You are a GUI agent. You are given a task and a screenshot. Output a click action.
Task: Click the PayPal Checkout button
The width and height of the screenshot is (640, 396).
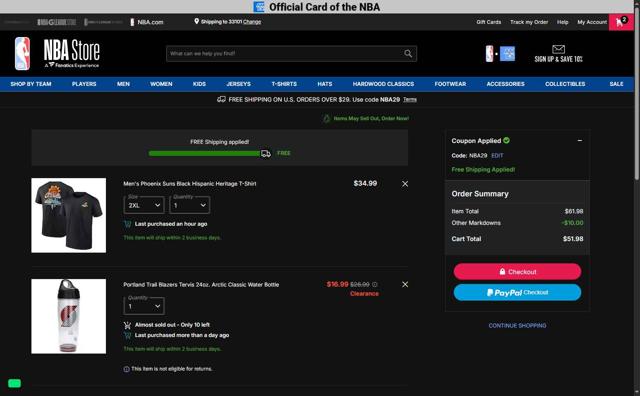tap(517, 292)
